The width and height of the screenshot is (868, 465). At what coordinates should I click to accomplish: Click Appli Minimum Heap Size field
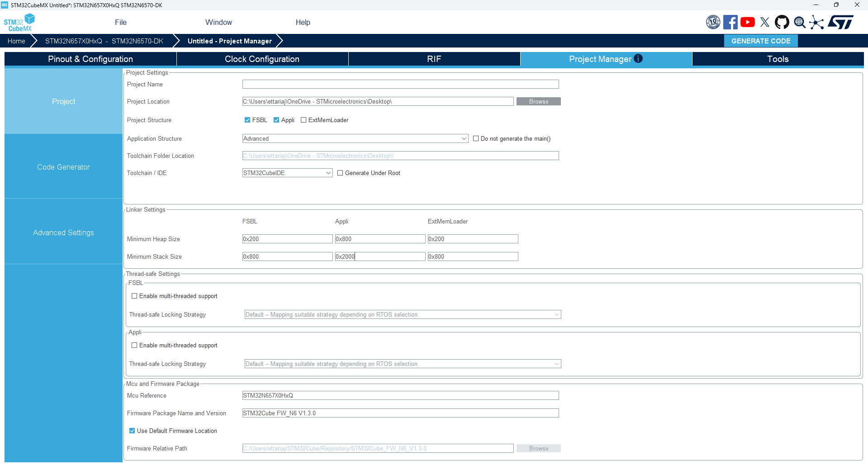click(380, 239)
